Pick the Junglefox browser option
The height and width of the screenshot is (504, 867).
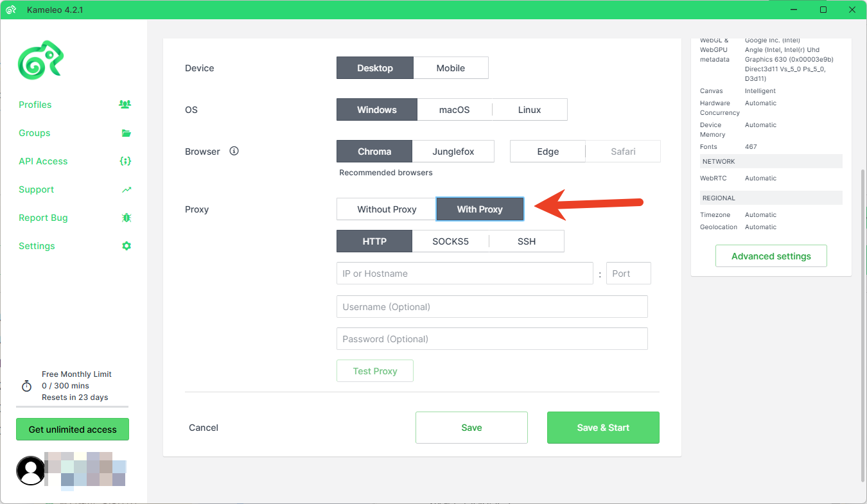[453, 152]
